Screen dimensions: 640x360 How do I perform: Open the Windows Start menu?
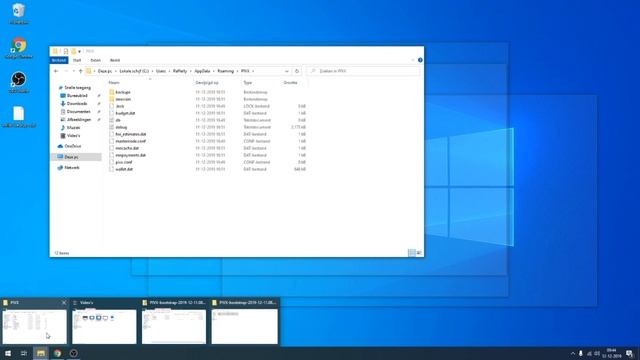(8, 353)
